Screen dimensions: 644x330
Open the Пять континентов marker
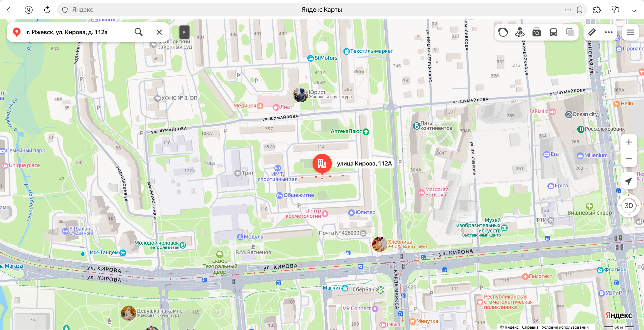416,126
